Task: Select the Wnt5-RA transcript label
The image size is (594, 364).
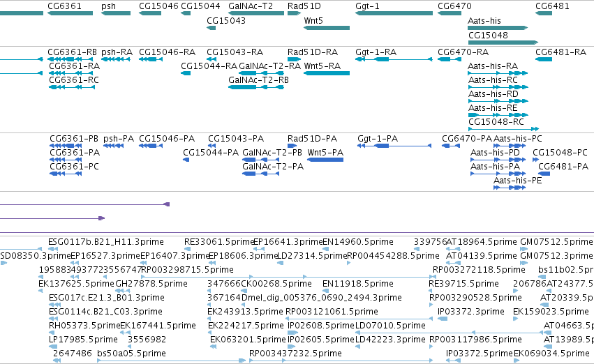Action: pyautogui.click(x=322, y=66)
